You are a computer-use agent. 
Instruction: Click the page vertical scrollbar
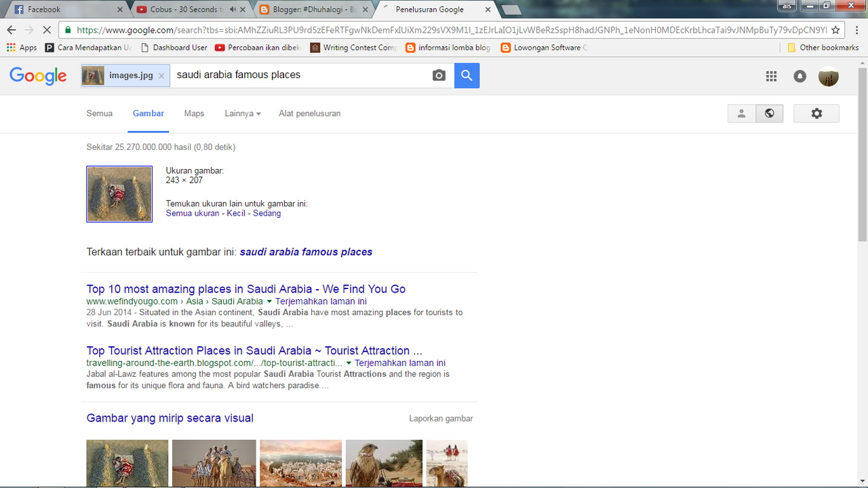(862, 154)
